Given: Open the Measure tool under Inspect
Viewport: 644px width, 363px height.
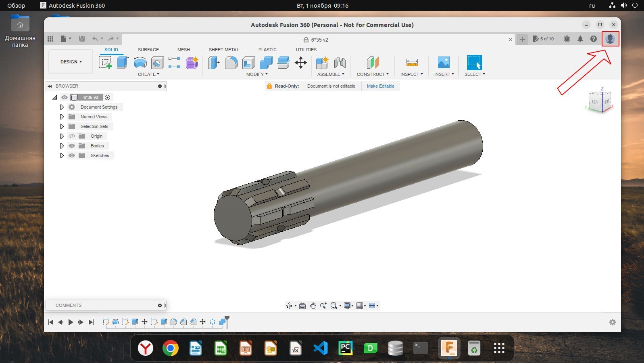Looking at the screenshot, I should click(412, 63).
